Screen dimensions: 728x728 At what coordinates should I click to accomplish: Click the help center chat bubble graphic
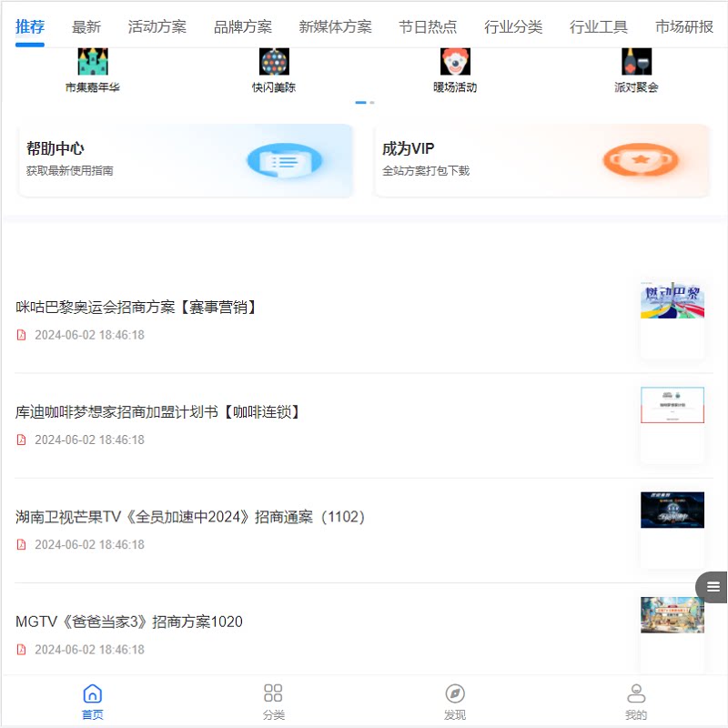[284, 161]
